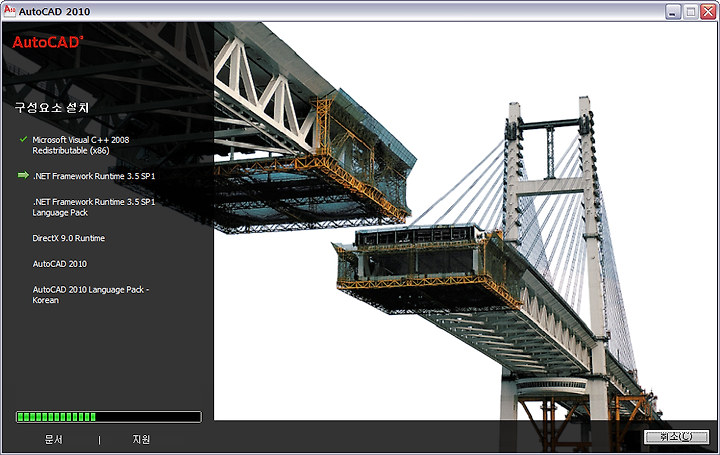Click the AutoCAD 2010 window title text
The width and height of the screenshot is (720, 455).
tap(54, 11)
